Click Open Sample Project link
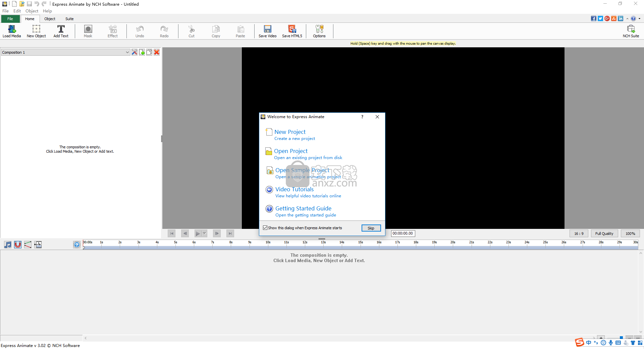The image size is (644, 349). (302, 170)
